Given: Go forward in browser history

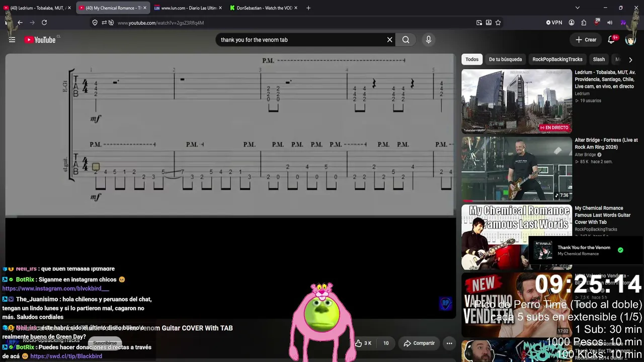Looking at the screenshot, I should [32, 23].
